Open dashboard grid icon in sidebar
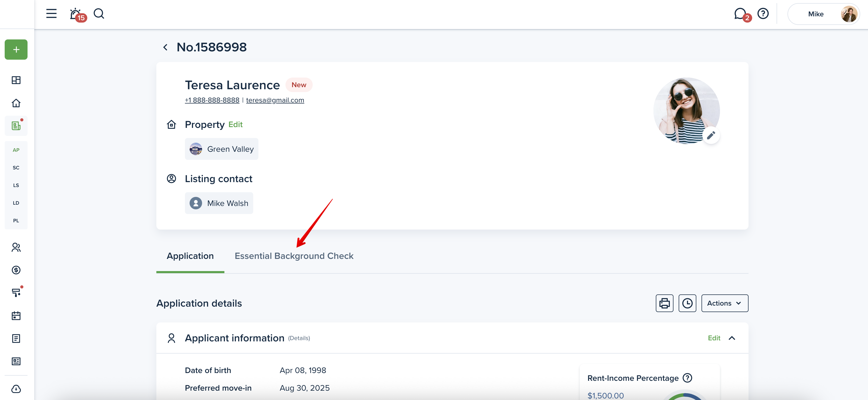The image size is (868, 400). click(16, 80)
